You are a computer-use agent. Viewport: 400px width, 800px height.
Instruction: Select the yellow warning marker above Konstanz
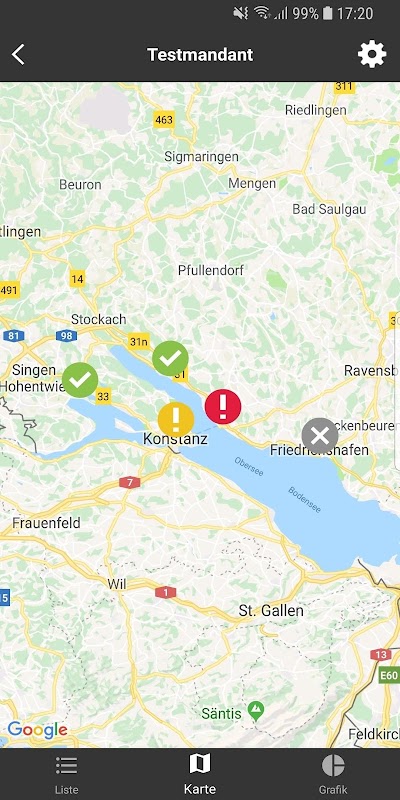pos(176,419)
